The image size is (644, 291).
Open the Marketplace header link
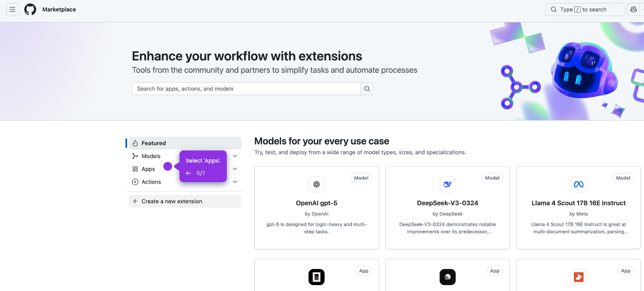pos(59,9)
